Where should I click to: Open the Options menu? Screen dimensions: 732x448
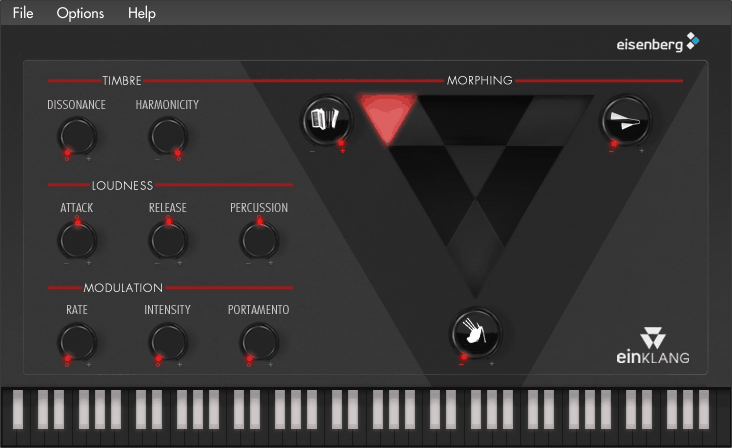[80, 13]
